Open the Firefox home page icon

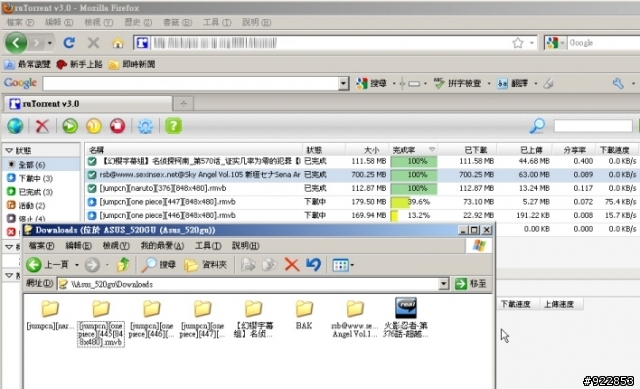pyautogui.click(x=118, y=42)
